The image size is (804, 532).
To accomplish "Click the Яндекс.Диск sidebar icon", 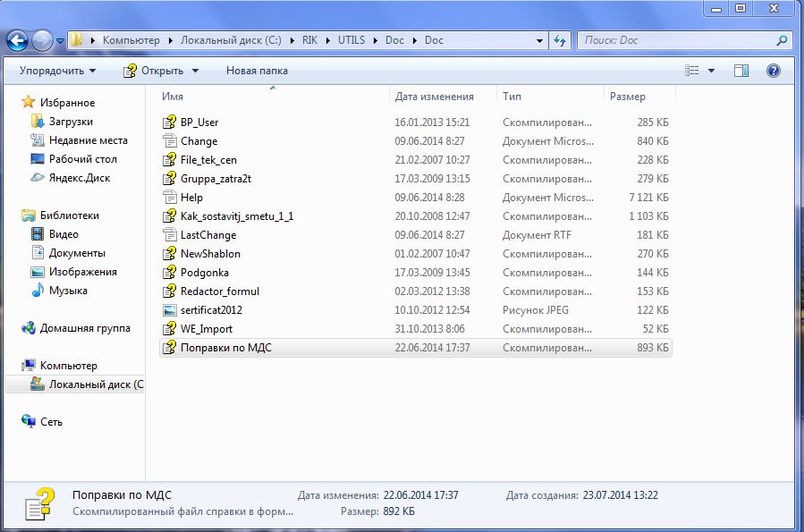I will click(x=38, y=178).
